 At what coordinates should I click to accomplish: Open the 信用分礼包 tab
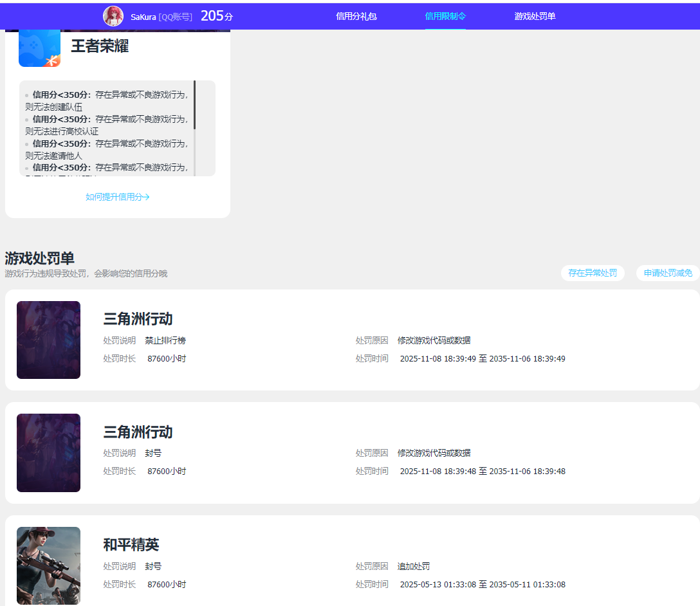tap(356, 16)
